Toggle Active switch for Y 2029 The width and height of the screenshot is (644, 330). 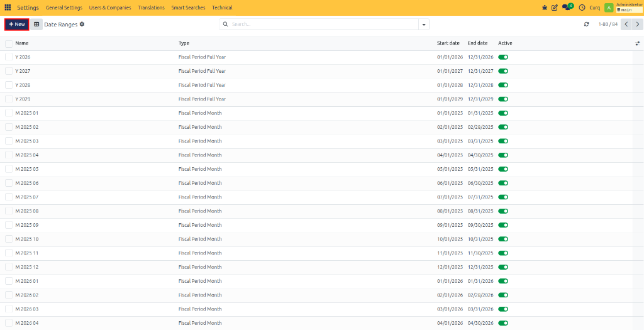(503, 99)
